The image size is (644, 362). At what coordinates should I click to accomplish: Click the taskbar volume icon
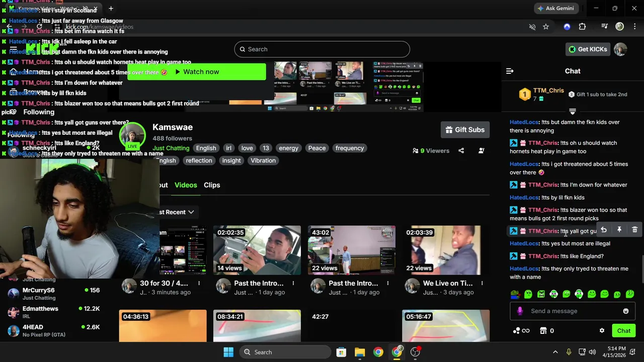(x=592, y=352)
